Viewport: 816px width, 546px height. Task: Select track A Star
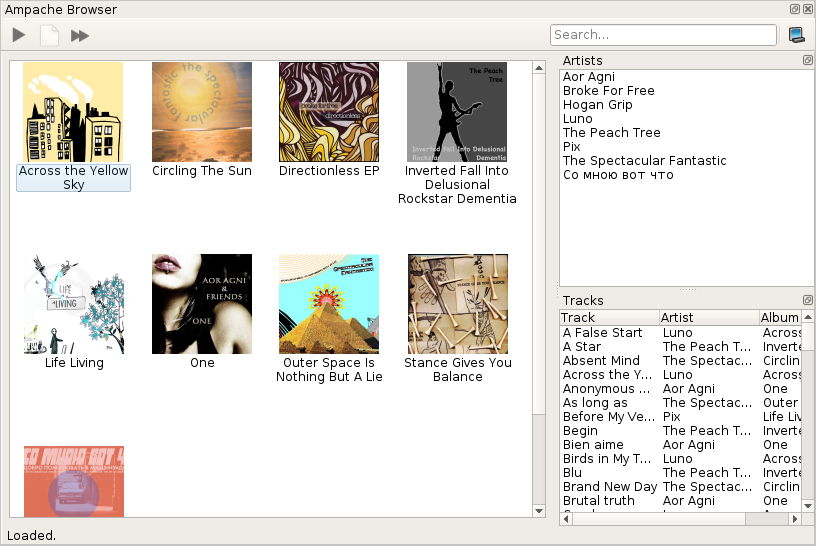(582, 347)
